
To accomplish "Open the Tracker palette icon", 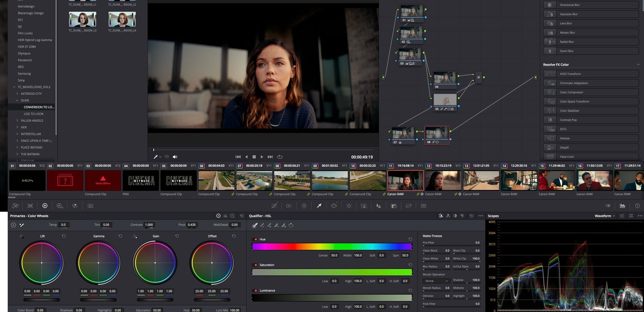I will [349, 206].
